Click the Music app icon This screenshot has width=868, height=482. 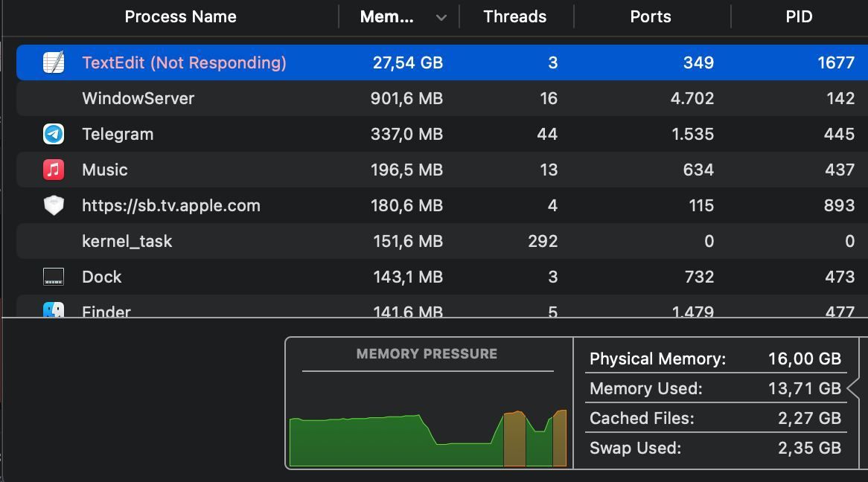point(54,170)
